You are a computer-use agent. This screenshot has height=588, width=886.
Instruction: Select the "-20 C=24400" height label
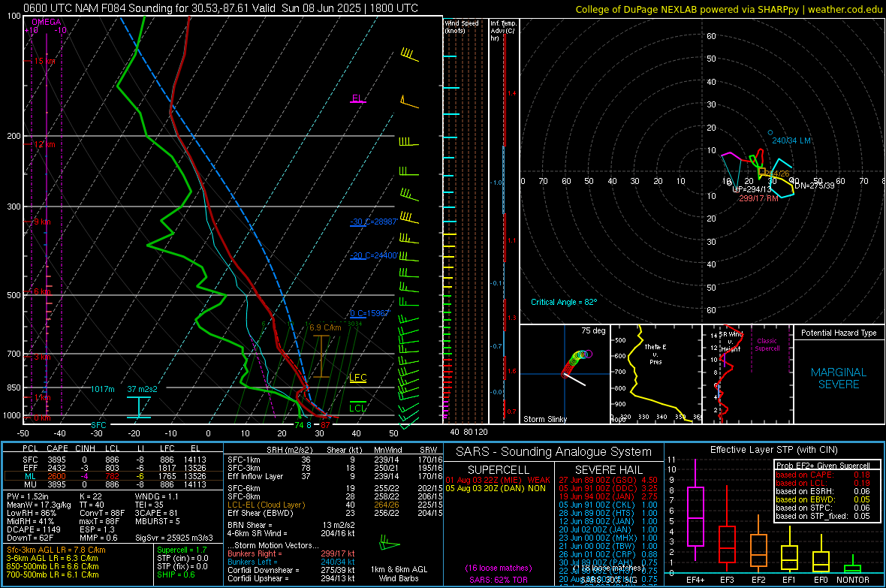373,255
